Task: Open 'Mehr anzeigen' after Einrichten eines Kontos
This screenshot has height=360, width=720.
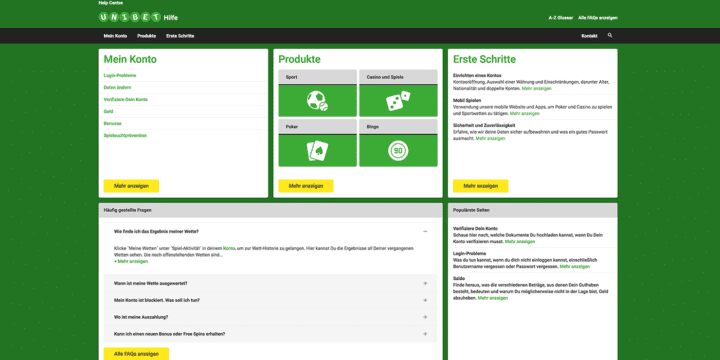Action: point(537,88)
